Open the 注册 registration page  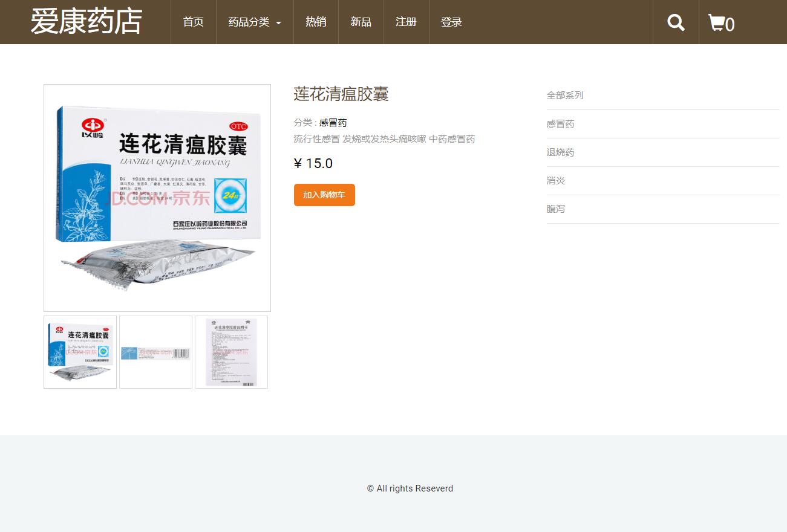tap(406, 22)
